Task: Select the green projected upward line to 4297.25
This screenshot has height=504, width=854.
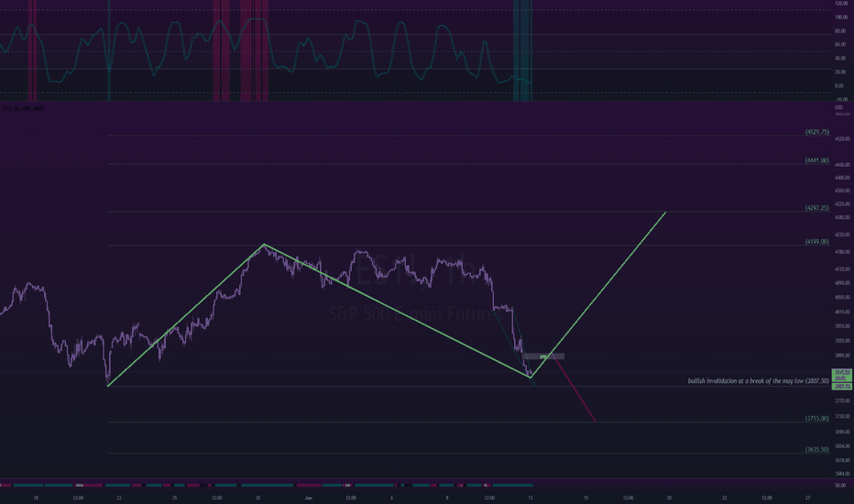Action: 598,295
